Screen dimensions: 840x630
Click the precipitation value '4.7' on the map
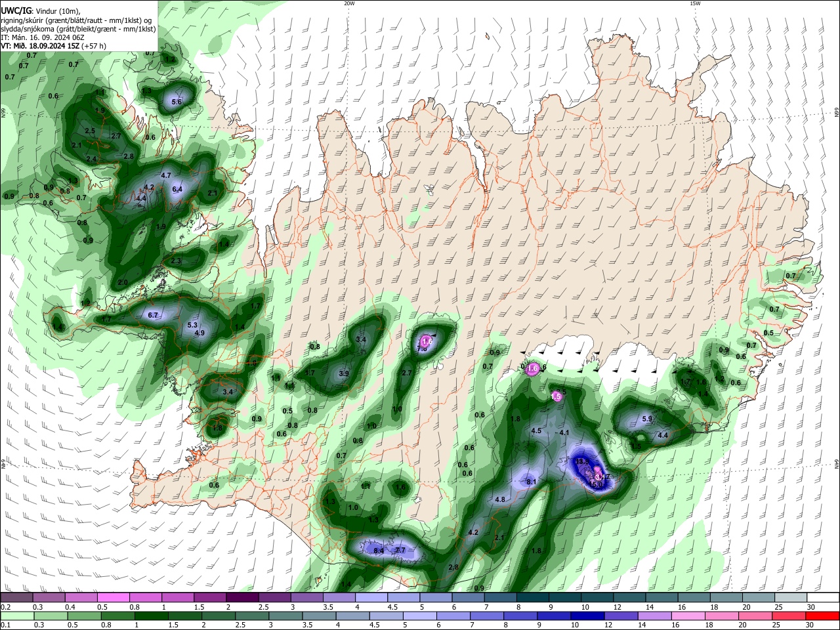[x=165, y=175]
